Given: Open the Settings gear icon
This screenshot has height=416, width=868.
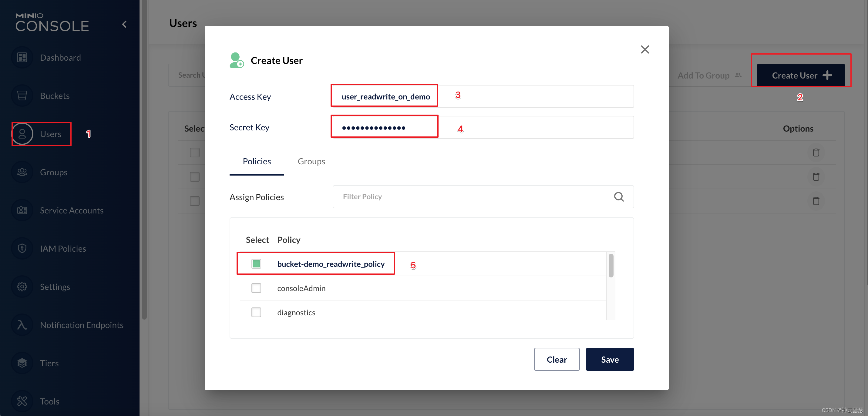Looking at the screenshot, I should tap(22, 287).
